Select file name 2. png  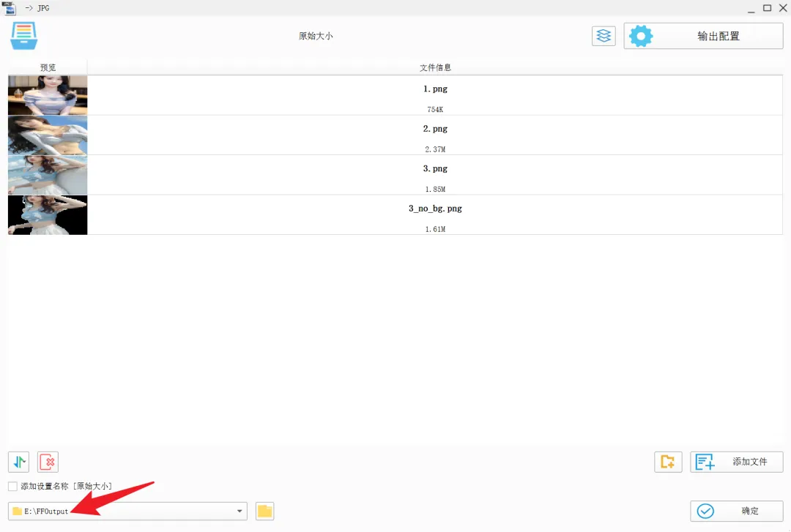tap(435, 129)
